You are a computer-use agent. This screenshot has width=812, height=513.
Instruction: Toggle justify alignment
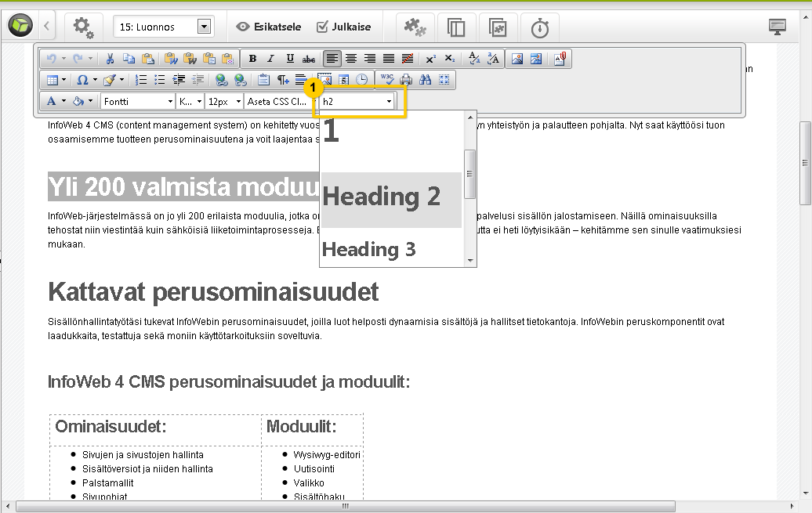[x=389, y=59]
